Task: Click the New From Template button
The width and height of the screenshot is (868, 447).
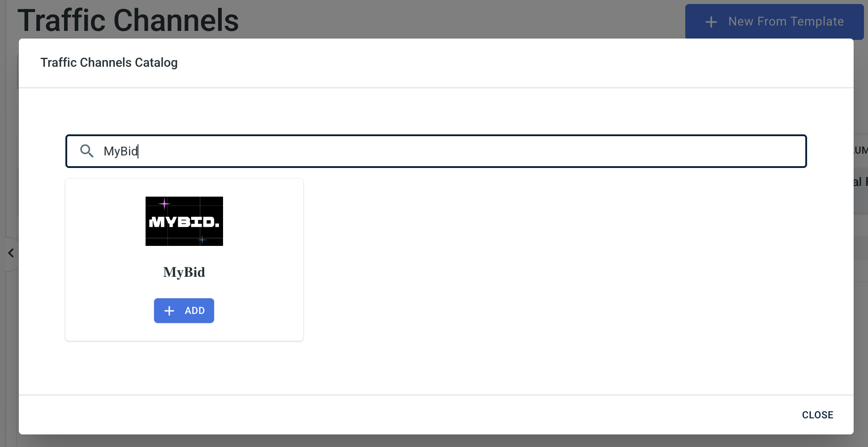Action: tap(774, 21)
